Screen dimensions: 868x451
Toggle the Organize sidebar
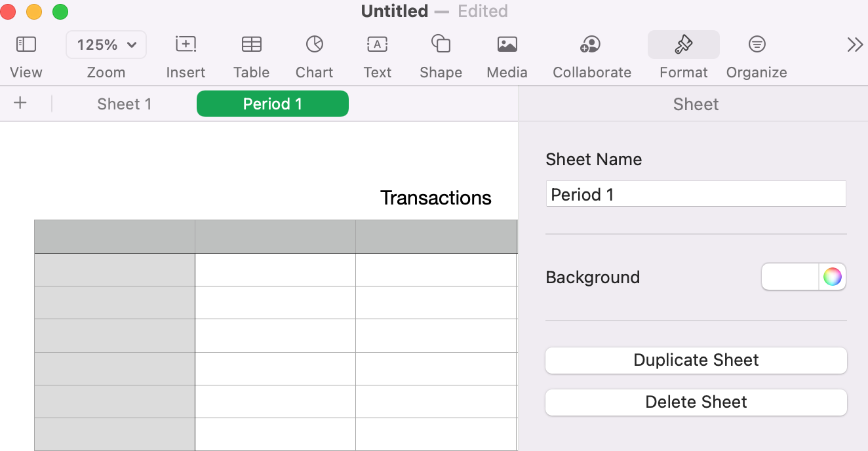757,45
